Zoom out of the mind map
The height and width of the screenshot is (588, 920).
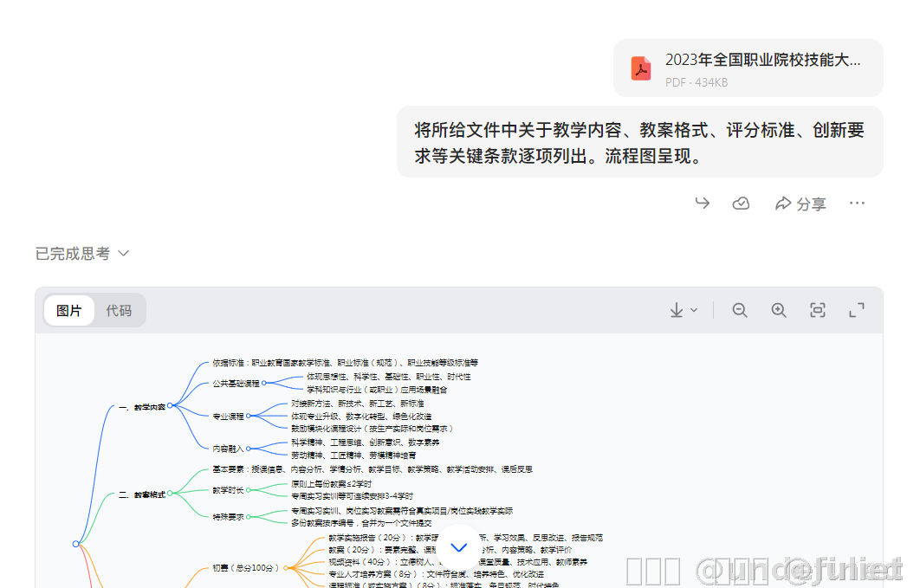click(740, 310)
